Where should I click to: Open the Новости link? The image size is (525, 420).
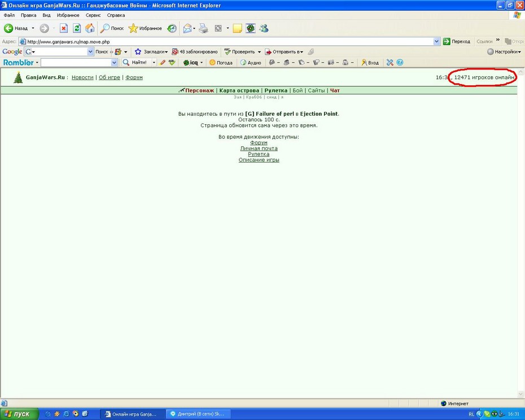(x=82, y=77)
